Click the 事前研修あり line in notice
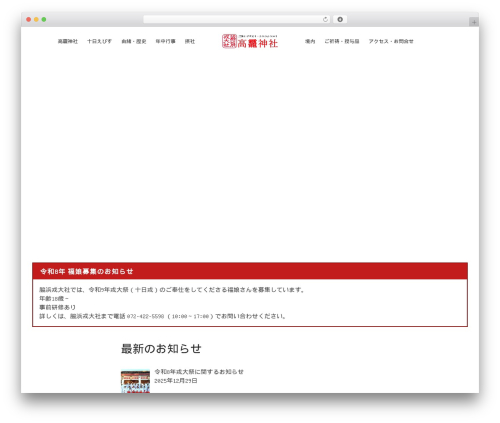The width and height of the screenshot is (500, 423). [x=57, y=307]
